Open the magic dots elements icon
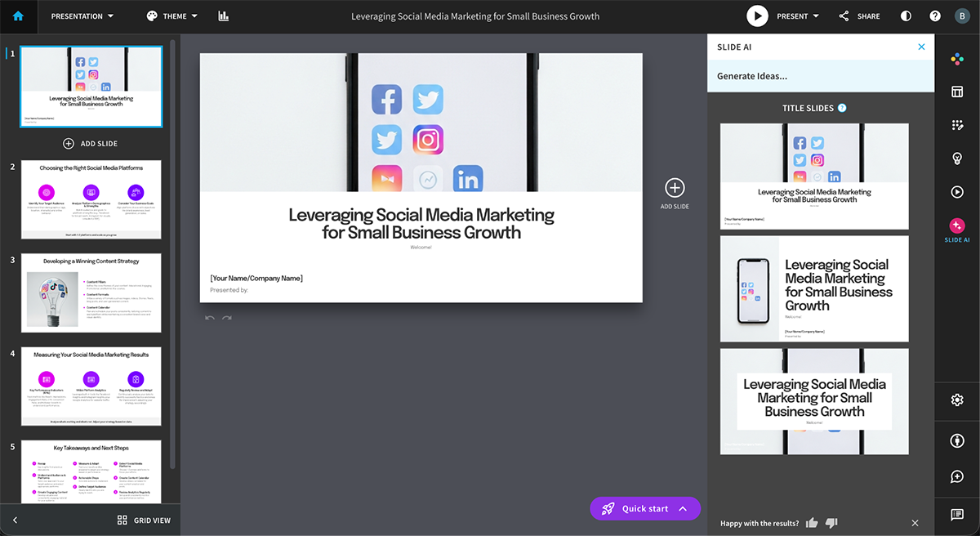This screenshot has width=980, height=536. (957, 125)
